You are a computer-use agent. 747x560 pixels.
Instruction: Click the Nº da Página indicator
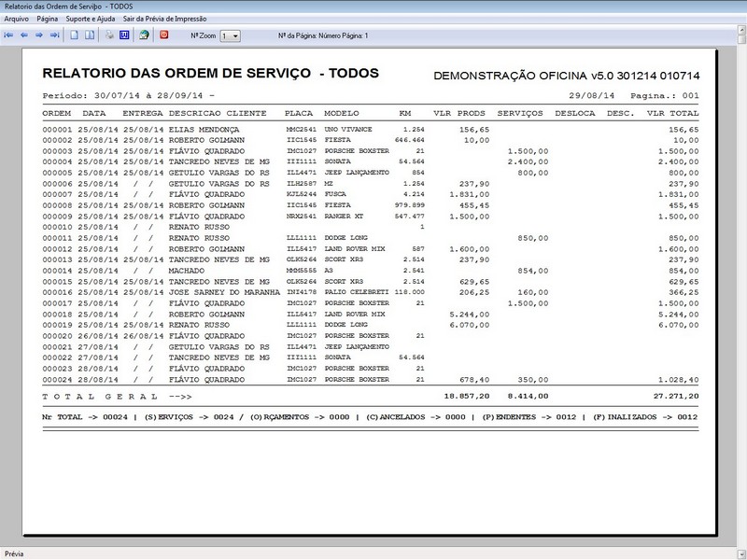click(323, 35)
